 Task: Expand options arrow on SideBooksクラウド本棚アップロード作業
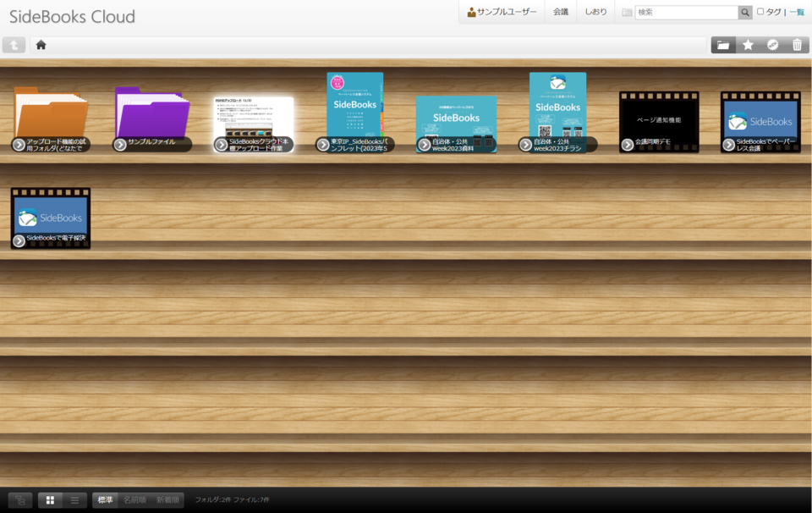(222, 145)
